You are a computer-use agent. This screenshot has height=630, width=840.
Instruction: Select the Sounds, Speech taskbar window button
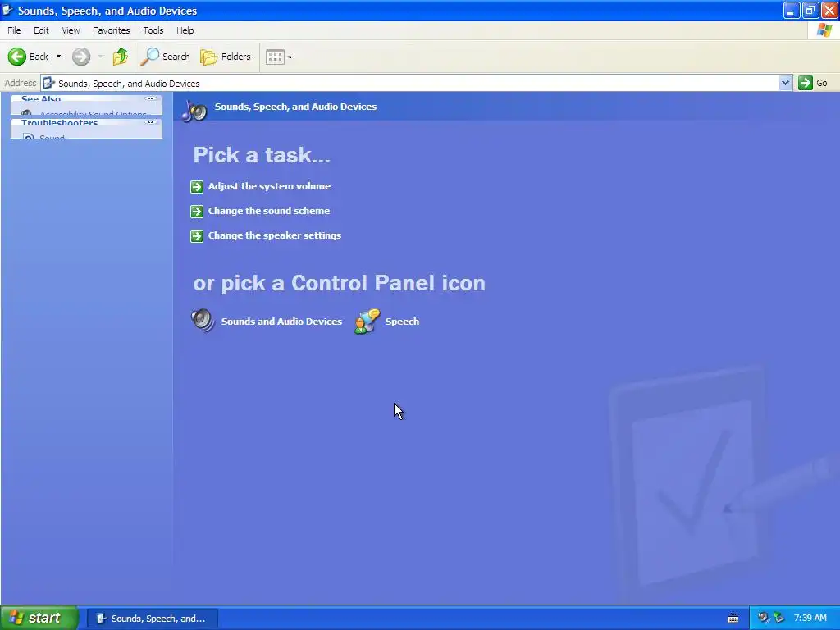point(152,619)
